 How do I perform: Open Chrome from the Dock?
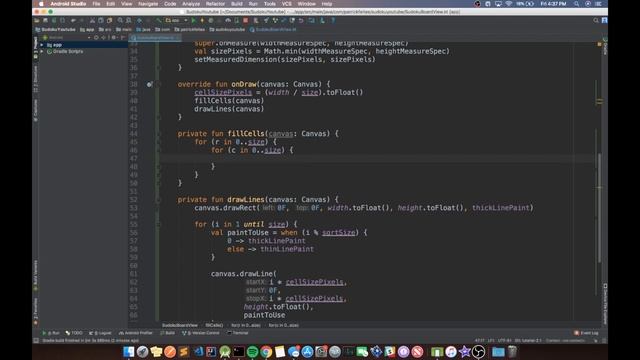(266, 351)
